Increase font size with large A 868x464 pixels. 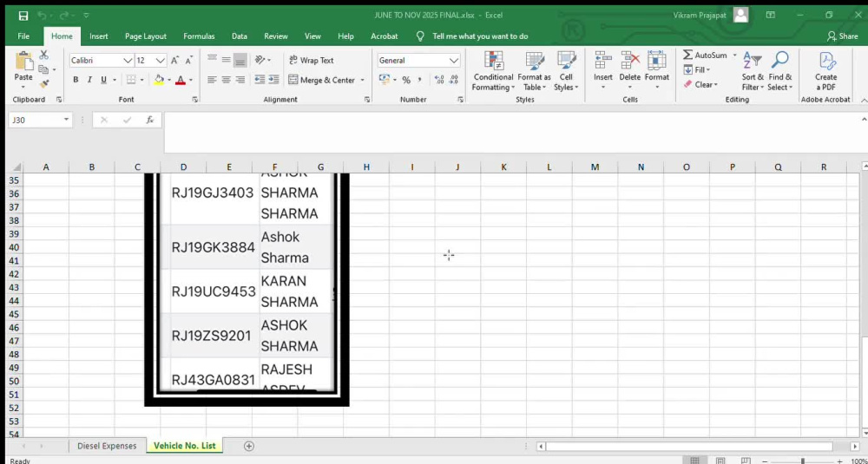pos(175,61)
